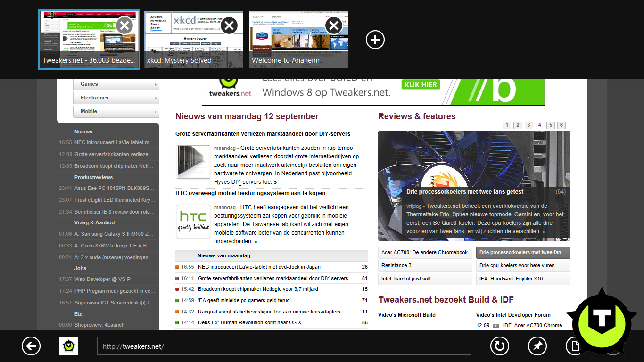Image resolution: width=644 pixels, height=362 pixels.
Task: Go to reviews page 2
Action: [x=518, y=125]
